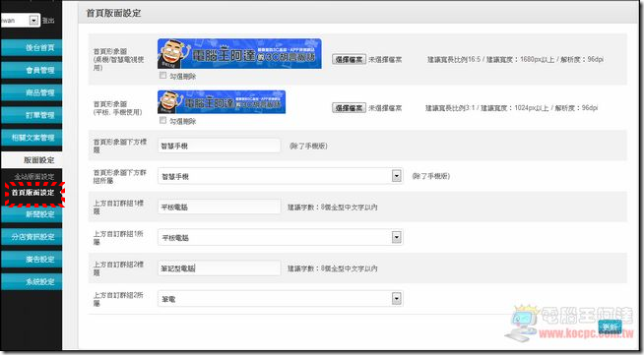Expand the 上方自訂群組1所屬 dropdown arrow

[396, 237]
